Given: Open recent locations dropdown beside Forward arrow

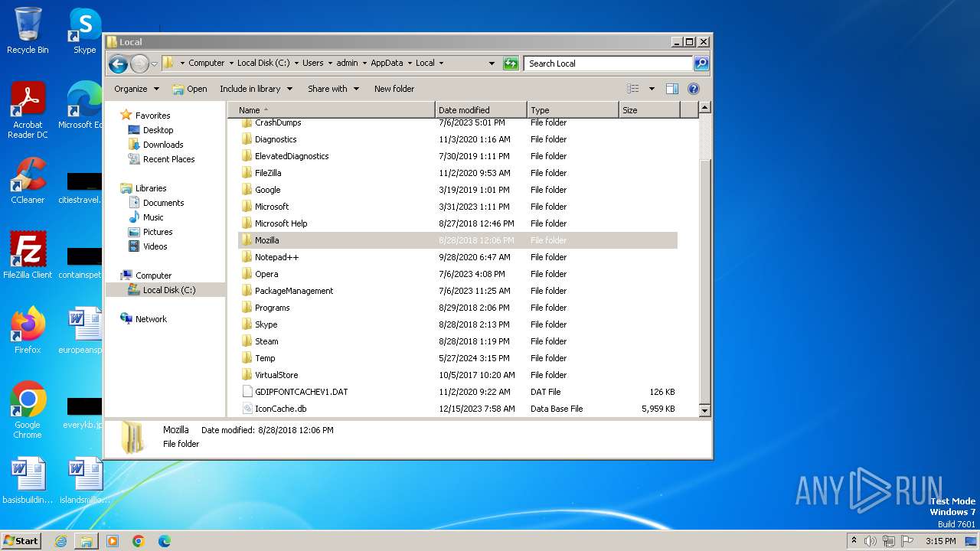Looking at the screenshot, I should [154, 64].
